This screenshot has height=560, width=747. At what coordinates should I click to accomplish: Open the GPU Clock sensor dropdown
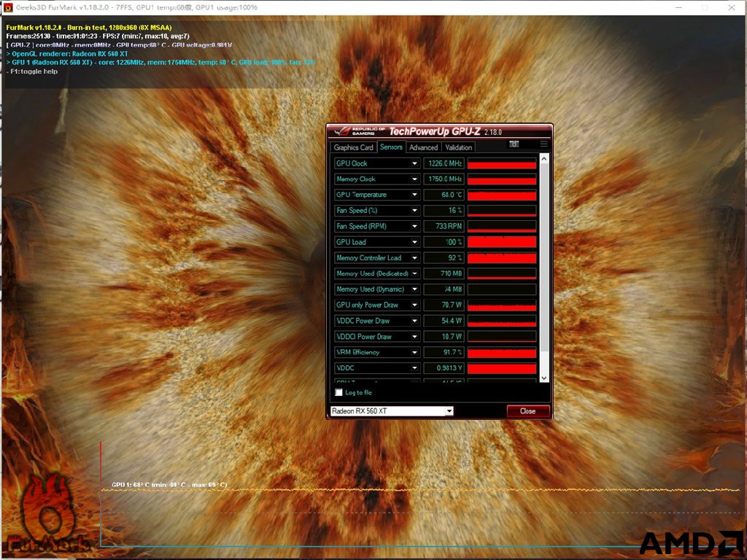coord(414,163)
